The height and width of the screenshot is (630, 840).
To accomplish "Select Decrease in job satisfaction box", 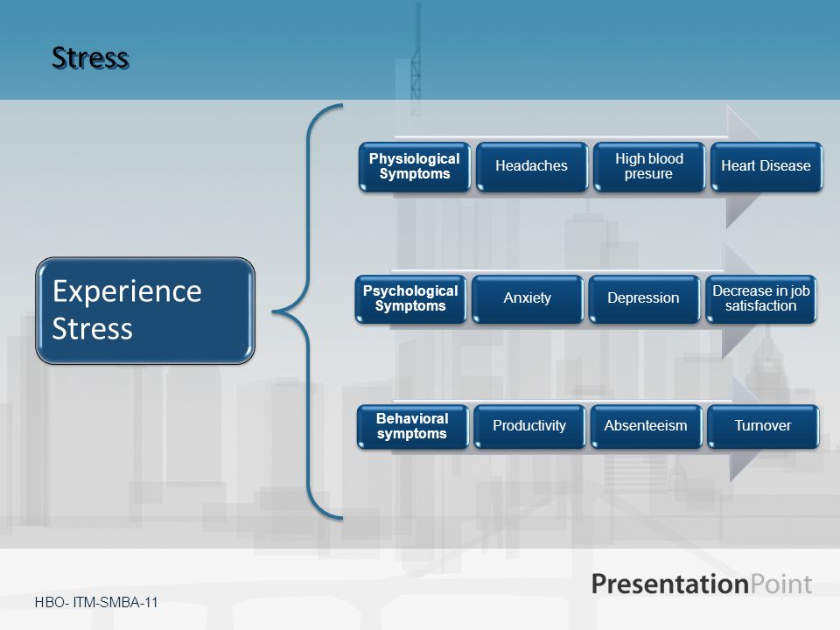I will point(761,299).
